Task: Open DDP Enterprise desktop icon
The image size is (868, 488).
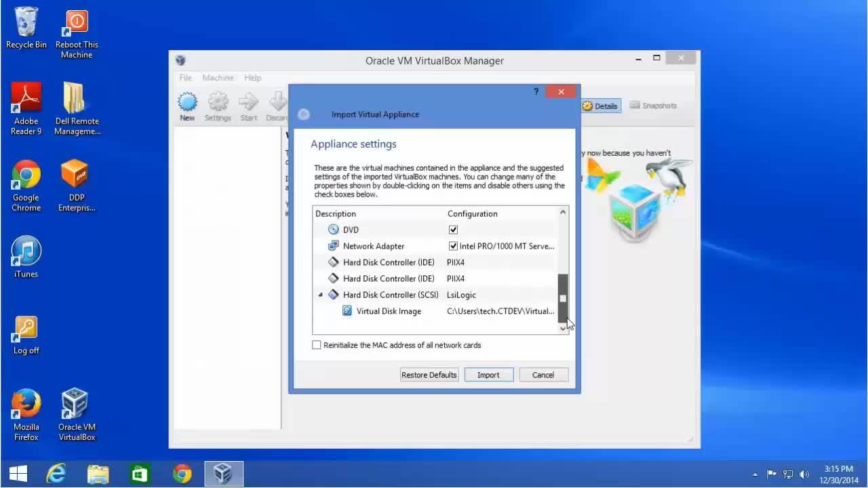Action: [x=77, y=186]
